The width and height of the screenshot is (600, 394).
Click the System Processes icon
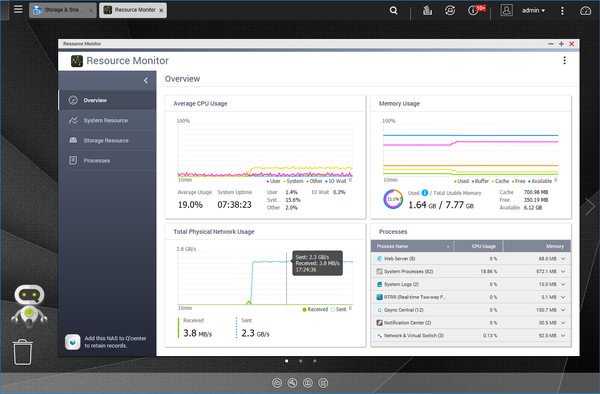click(379, 272)
